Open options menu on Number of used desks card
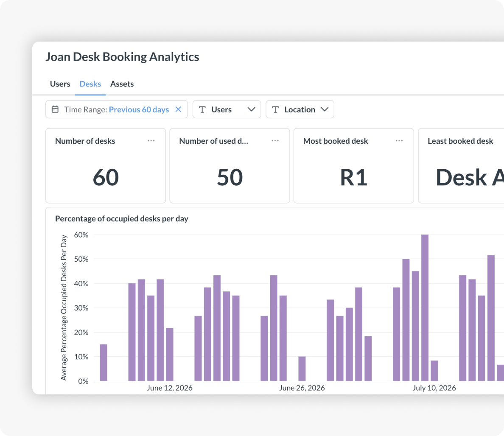 tap(275, 141)
